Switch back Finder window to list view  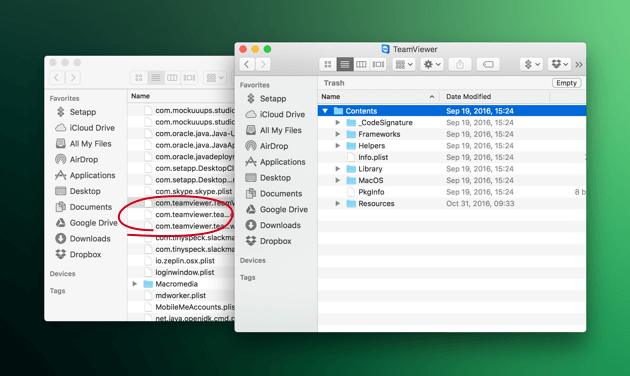pyautogui.click(x=155, y=78)
